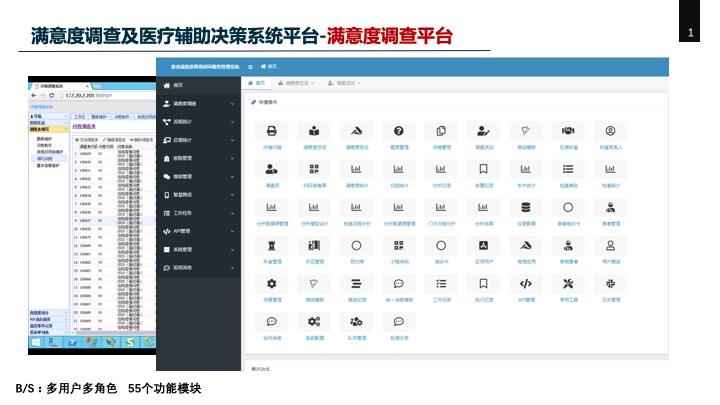Open the 用户管理 user outline tile
The image size is (720, 405).
(x=610, y=246)
